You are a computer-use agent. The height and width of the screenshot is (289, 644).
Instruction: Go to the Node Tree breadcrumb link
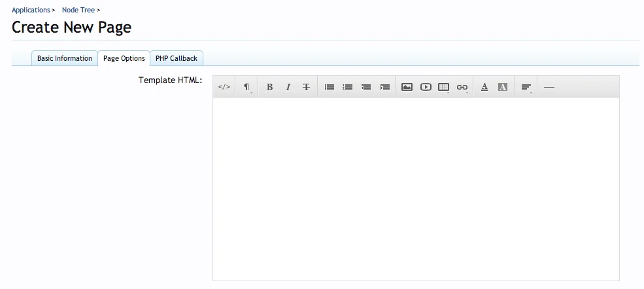[78, 10]
